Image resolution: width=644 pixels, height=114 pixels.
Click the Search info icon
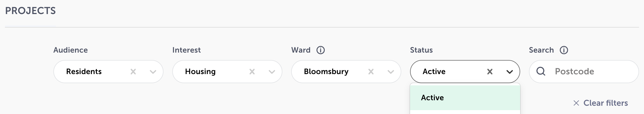tap(564, 50)
